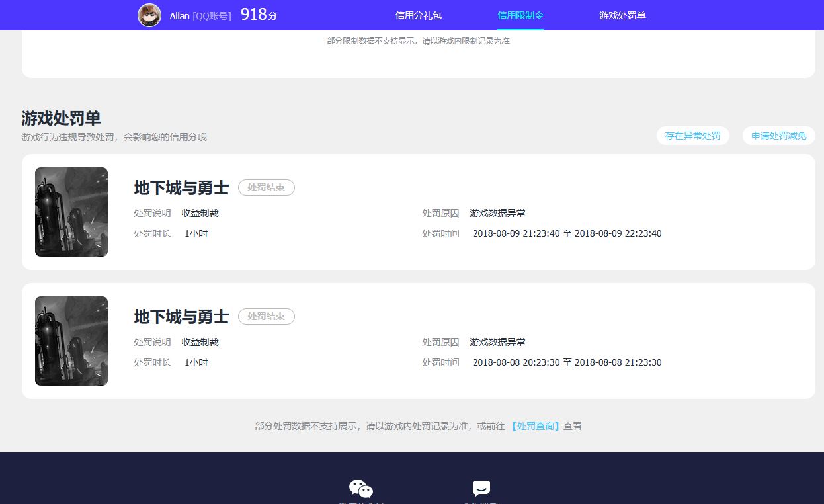Open the 【处罚查询】 link
Viewport: 824px width, 504px height.
click(x=536, y=426)
